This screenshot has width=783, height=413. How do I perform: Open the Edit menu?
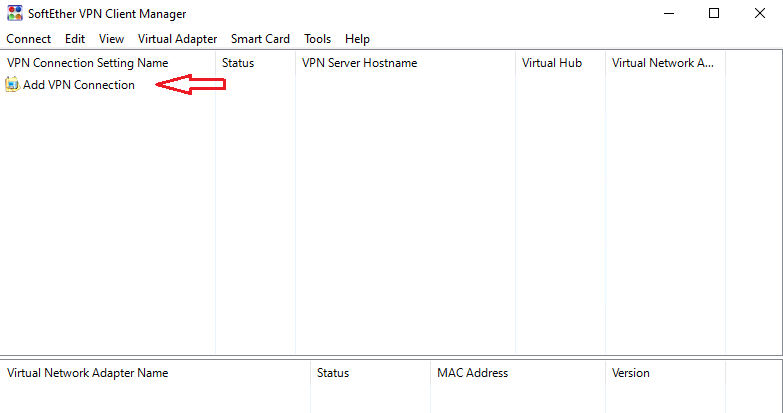coord(75,39)
